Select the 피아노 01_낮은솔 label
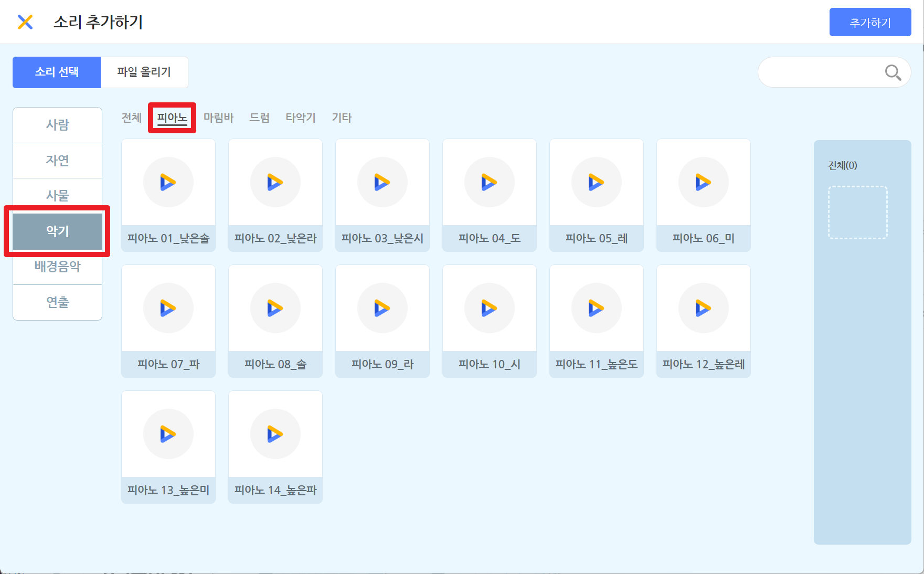 [x=168, y=238]
